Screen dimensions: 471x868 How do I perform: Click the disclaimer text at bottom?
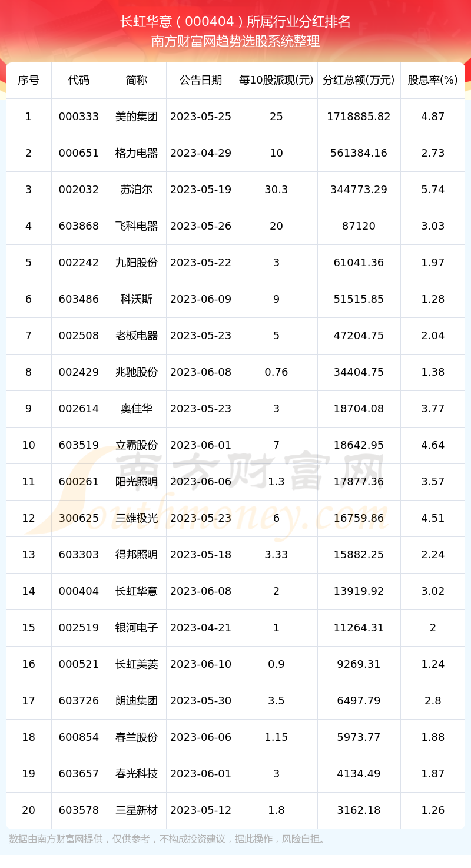[168, 839]
